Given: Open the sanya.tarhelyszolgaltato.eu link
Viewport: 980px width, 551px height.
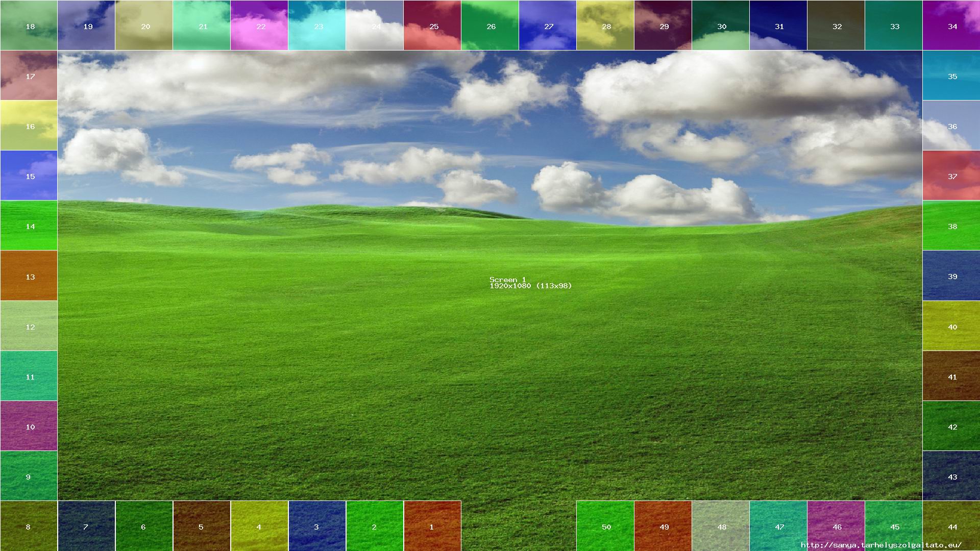Looking at the screenshot, I should pos(881,545).
